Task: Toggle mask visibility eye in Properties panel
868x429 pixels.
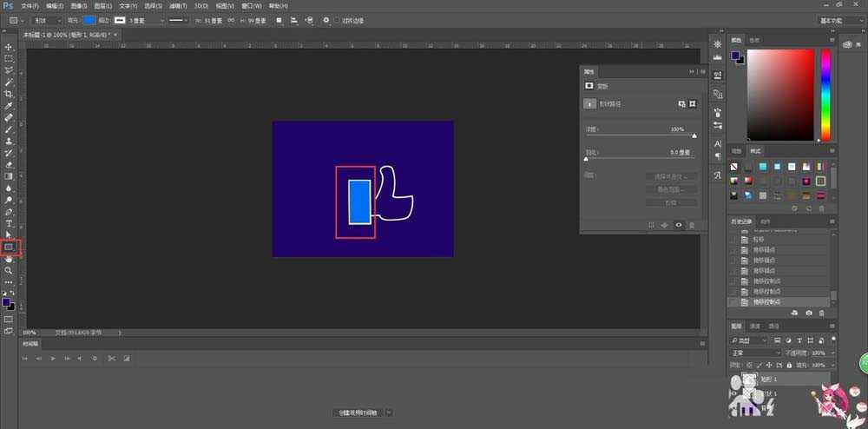Action: click(678, 225)
